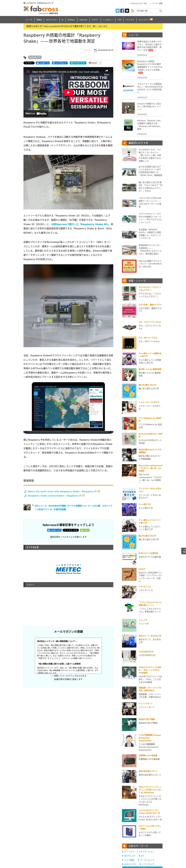
Task: Select ニュース in navigation bar
Action: (x=29, y=20)
